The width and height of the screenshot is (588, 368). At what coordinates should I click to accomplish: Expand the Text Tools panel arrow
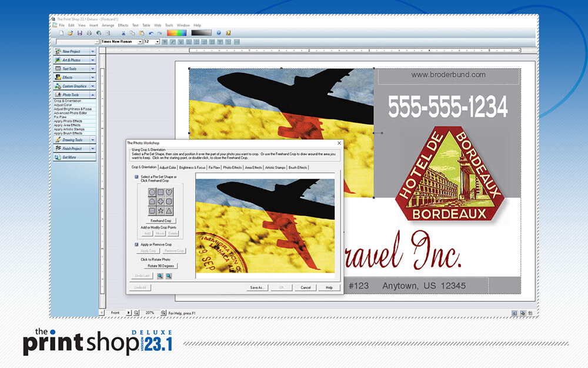pyautogui.click(x=93, y=69)
